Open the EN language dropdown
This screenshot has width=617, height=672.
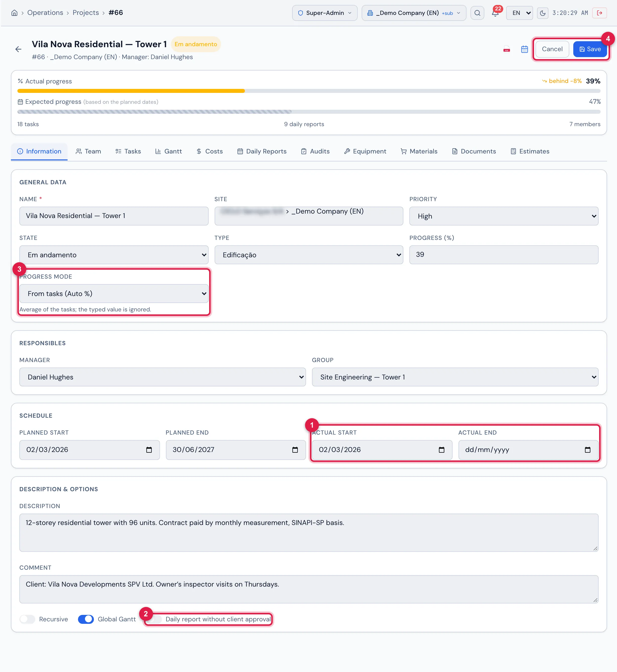(519, 13)
